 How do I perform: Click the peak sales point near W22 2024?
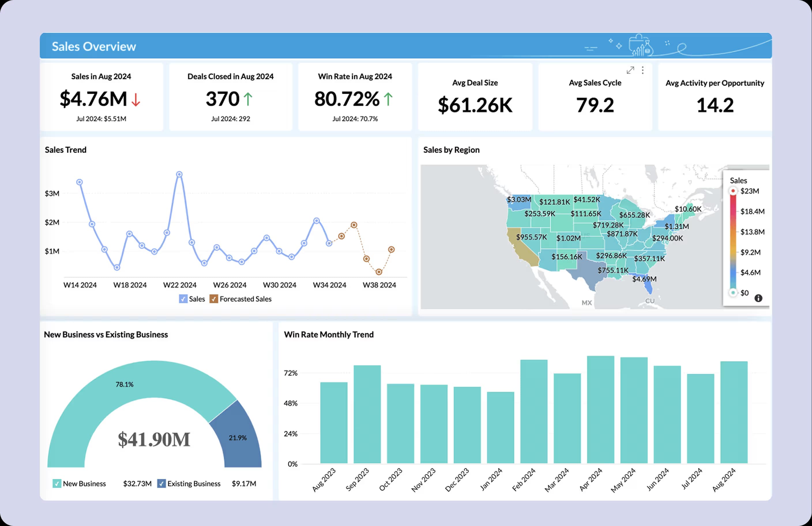click(x=179, y=174)
